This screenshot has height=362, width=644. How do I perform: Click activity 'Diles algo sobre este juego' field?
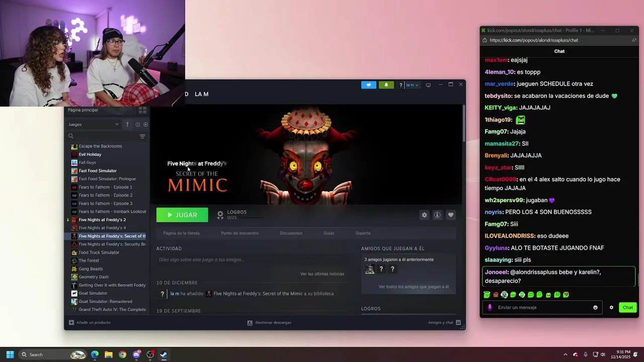(252, 260)
